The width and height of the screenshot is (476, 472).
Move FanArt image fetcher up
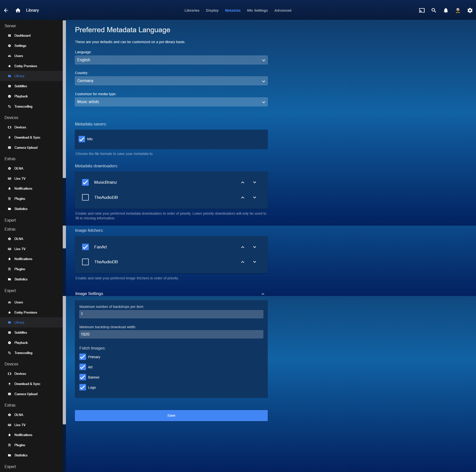(x=243, y=247)
